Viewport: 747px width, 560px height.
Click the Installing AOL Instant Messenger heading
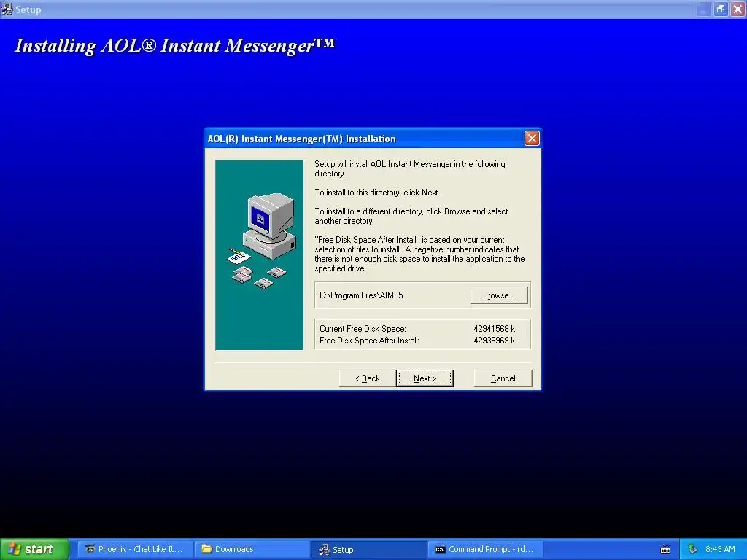pos(175,46)
